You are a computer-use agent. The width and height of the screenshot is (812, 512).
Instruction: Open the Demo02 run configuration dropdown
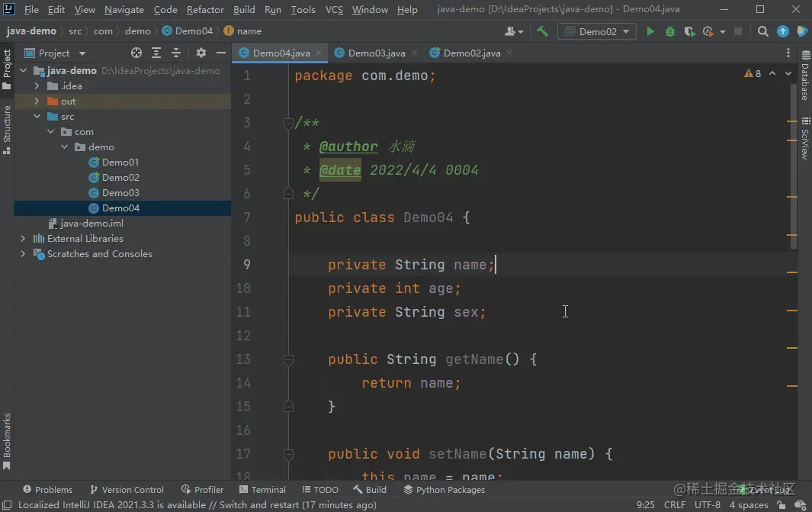pos(597,31)
